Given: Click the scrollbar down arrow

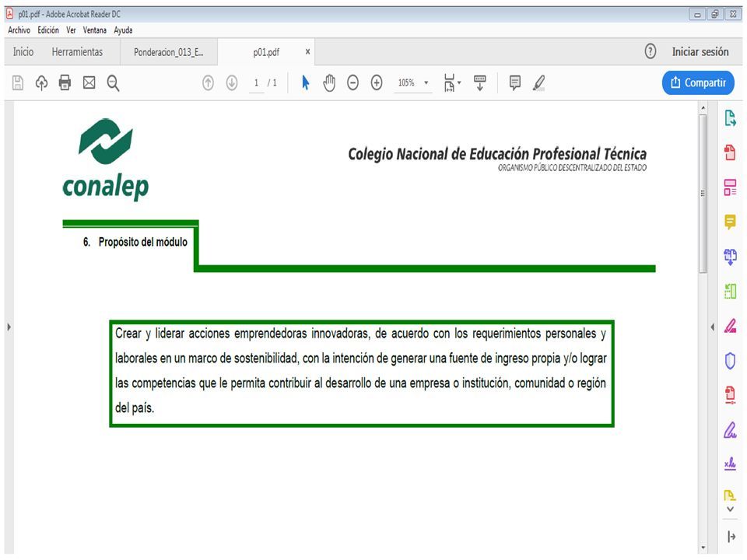Looking at the screenshot, I should pos(703,548).
